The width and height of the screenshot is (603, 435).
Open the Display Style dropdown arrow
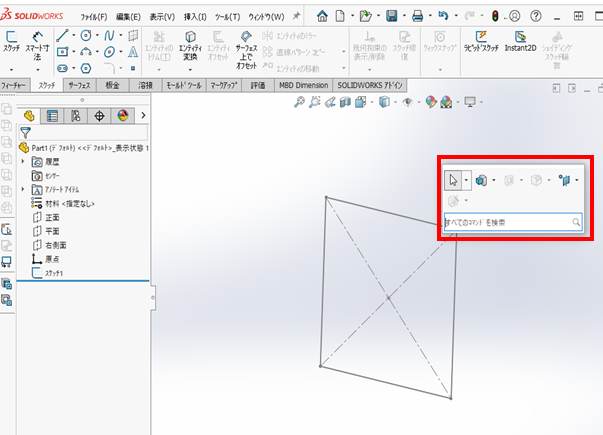tap(395, 102)
